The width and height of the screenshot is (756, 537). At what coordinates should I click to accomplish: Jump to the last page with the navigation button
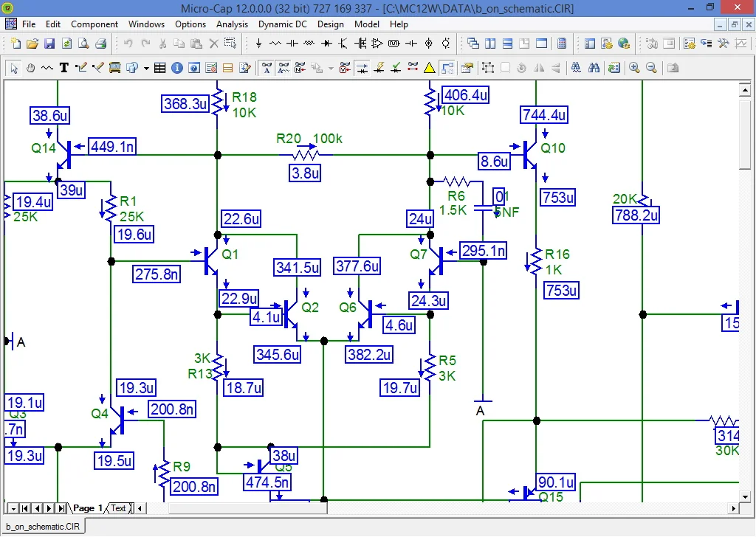(61, 507)
